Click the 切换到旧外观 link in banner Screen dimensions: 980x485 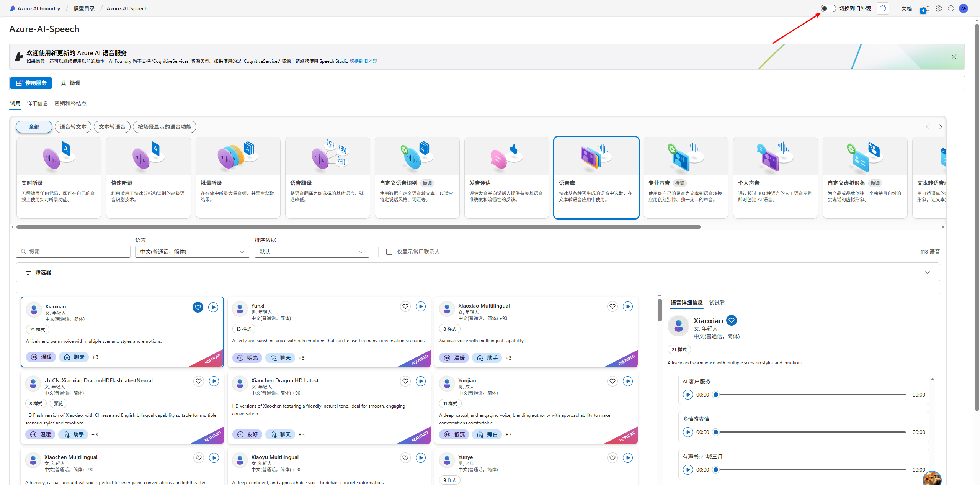click(363, 61)
